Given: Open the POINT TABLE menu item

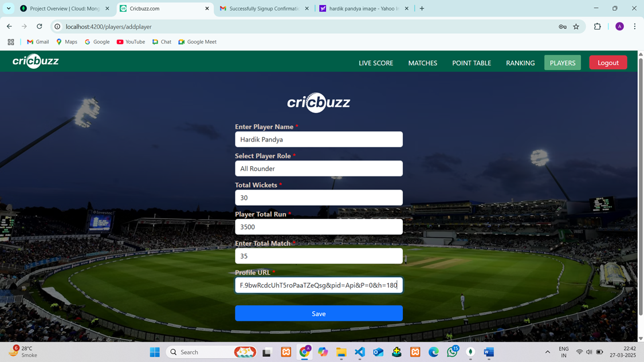Looking at the screenshot, I should point(472,63).
